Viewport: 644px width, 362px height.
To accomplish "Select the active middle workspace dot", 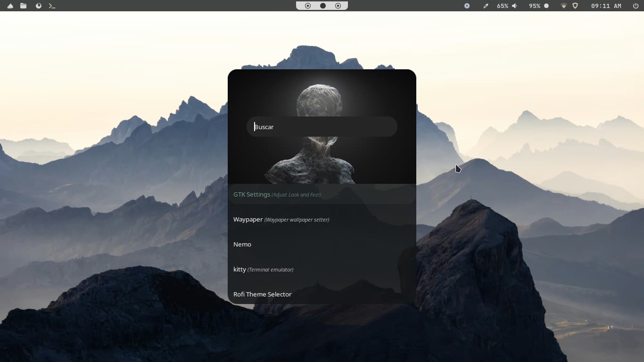I will [323, 6].
